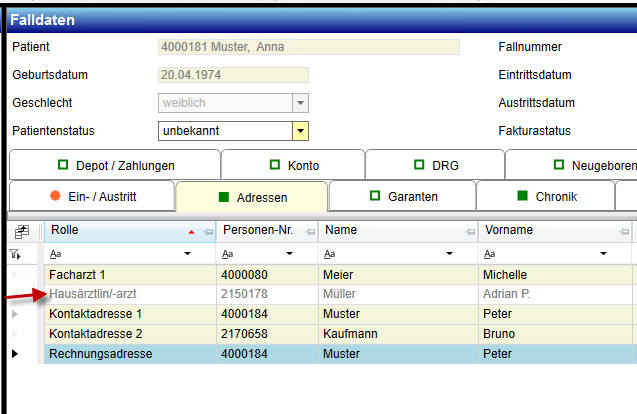Open the Vorname filter dropdown arrow
The image size is (637, 414).
pos(603,254)
